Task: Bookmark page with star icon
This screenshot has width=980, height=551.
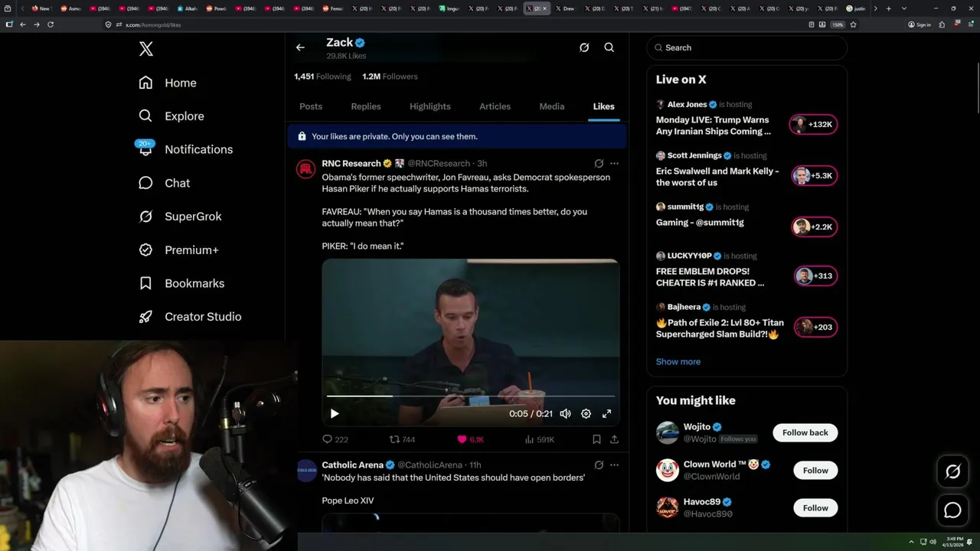Action: [853, 24]
